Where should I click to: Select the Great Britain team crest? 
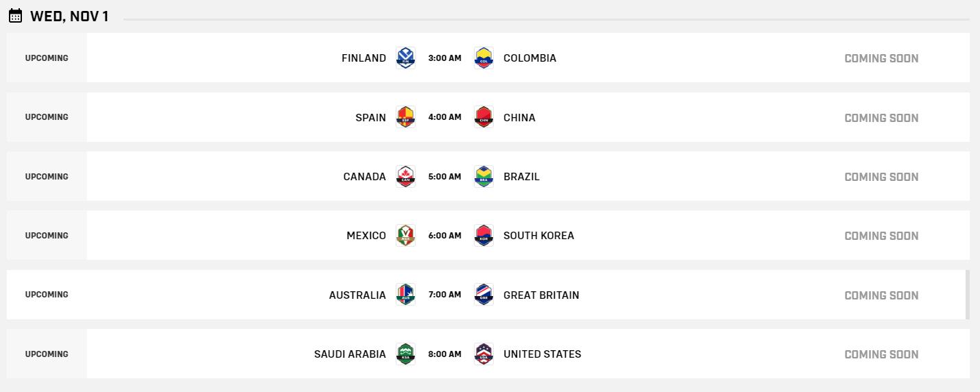(x=483, y=295)
